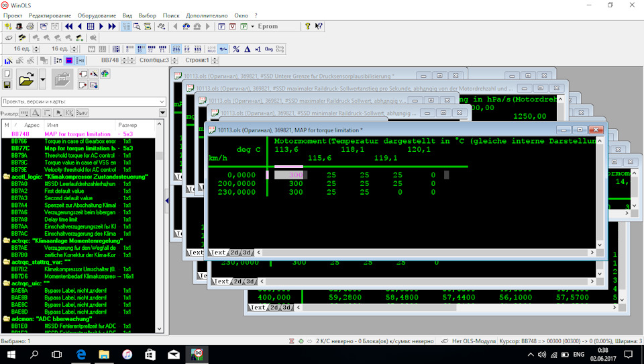This screenshot has height=364, width=644.
Task: Click the blue F field button
Action: click(221, 26)
